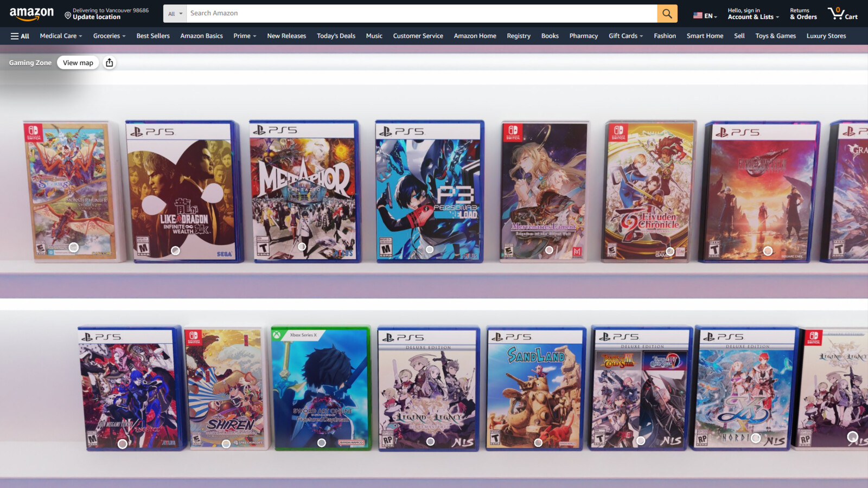868x488 pixels.
Task: Select the Persona 3 Reload cover
Action: tap(429, 191)
